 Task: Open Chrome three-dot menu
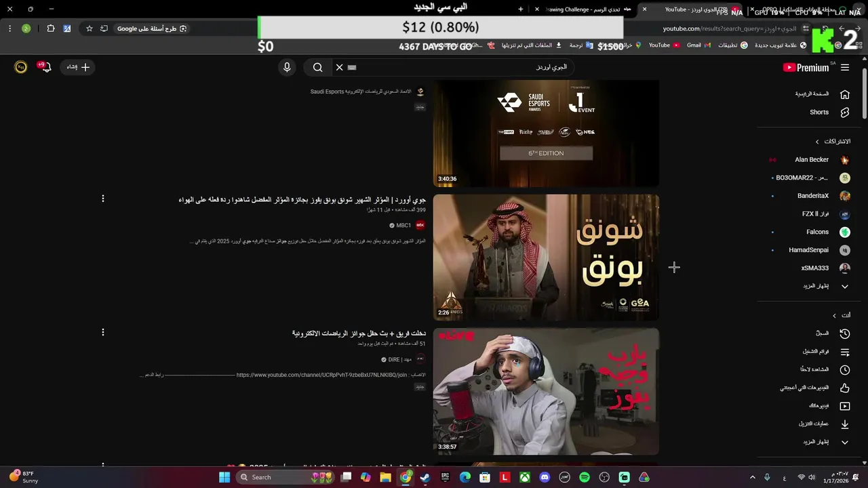coord(9,28)
